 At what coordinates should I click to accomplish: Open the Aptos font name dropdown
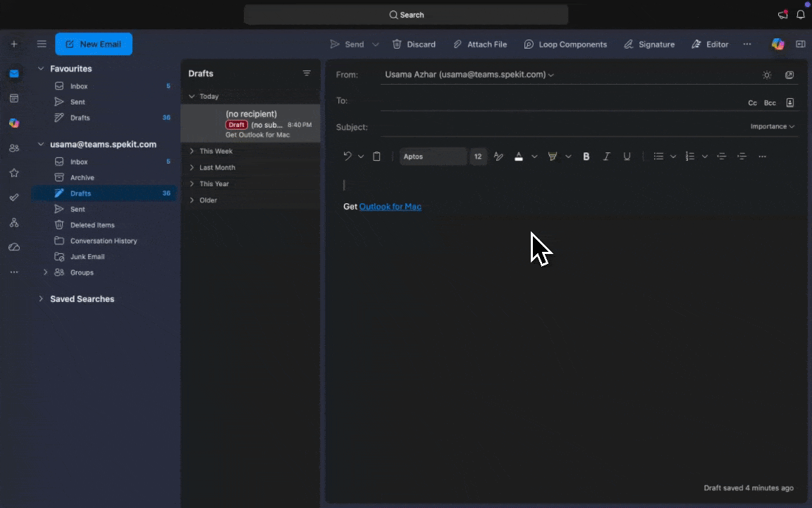(x=433, y=156)
